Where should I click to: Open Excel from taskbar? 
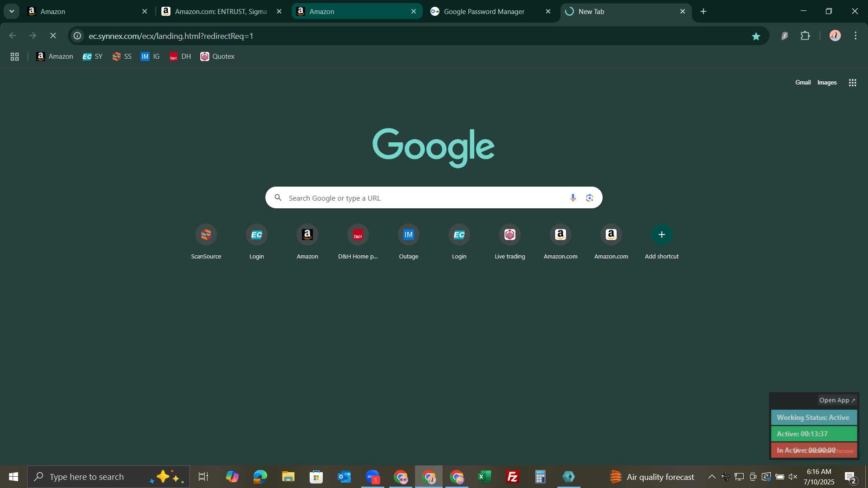coord(485,477)
